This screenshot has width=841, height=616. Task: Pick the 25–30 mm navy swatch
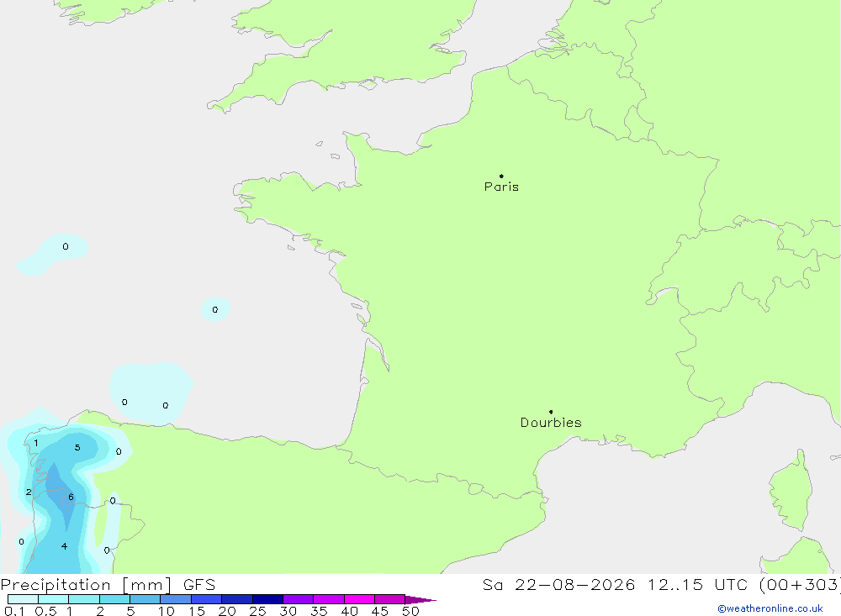[267, 599]
